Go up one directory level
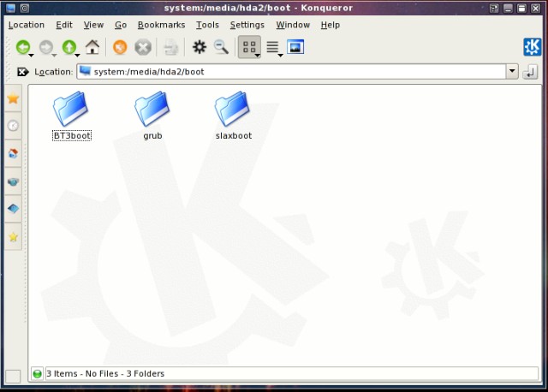The width and height of the screenshot is (548, 392). [68, 47]
